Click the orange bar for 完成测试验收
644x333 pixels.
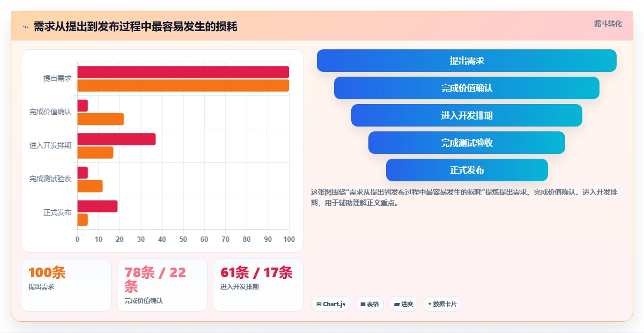pos(90,186)
